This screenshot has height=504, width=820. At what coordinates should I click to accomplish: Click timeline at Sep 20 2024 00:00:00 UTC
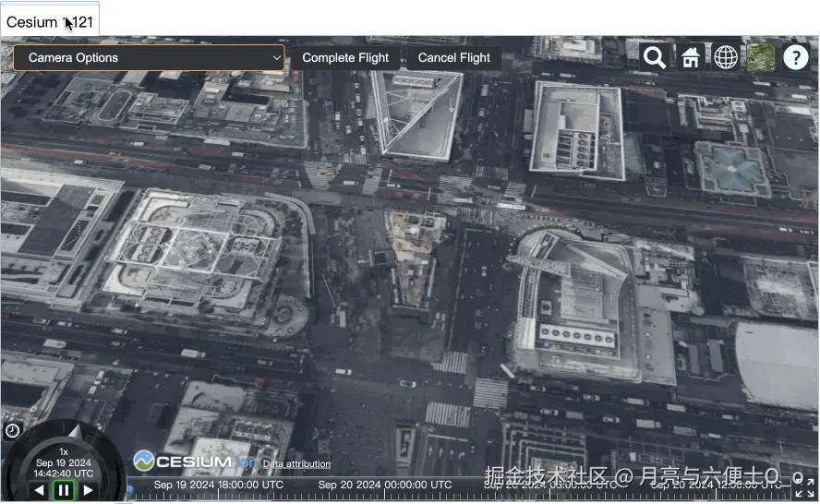(385, 487)
